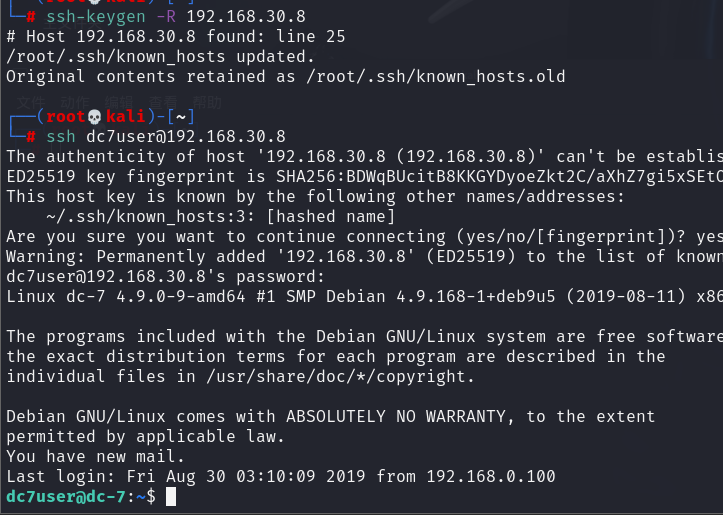This screenshot has height=515, width=723.
Task: Open the faint 动作 (Actions) menu
Action: pos(75,102)
